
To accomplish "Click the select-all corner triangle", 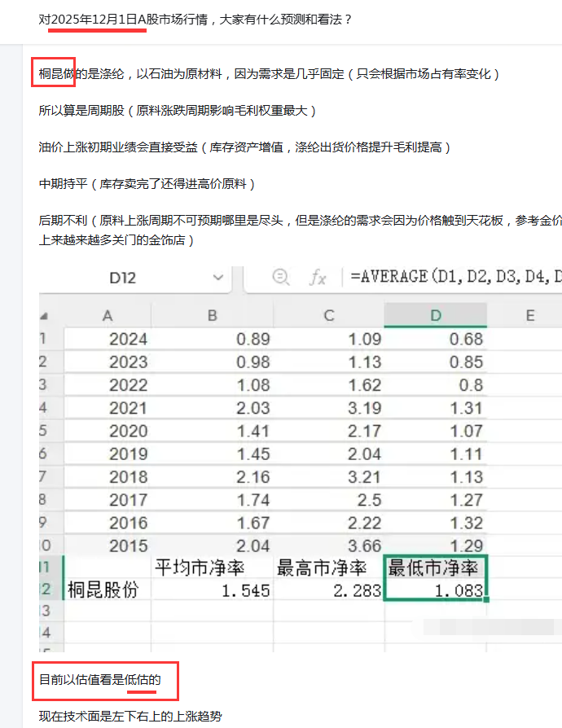I will 44,316.
